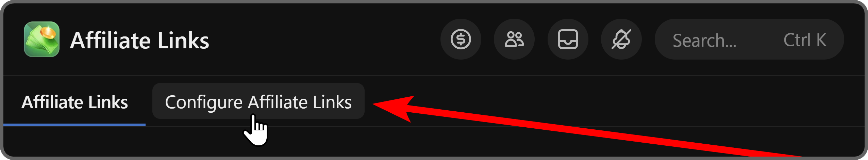Click the Ctrl K shortcut hint
868x160 pixels.
[805, 40]
